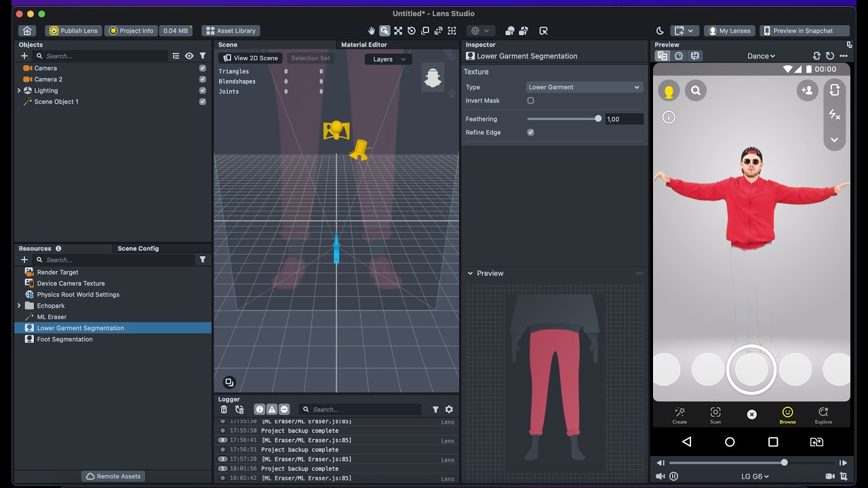Open the Project Info button
Image resolution: width=868 pixels, height=488 pixels.
tap(131, 30)
